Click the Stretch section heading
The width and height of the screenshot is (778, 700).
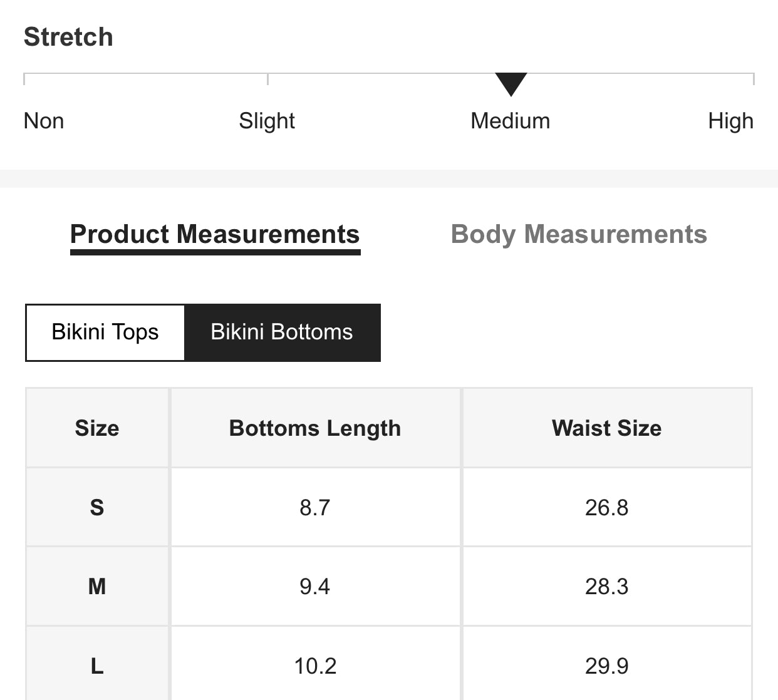pos(68,37)
